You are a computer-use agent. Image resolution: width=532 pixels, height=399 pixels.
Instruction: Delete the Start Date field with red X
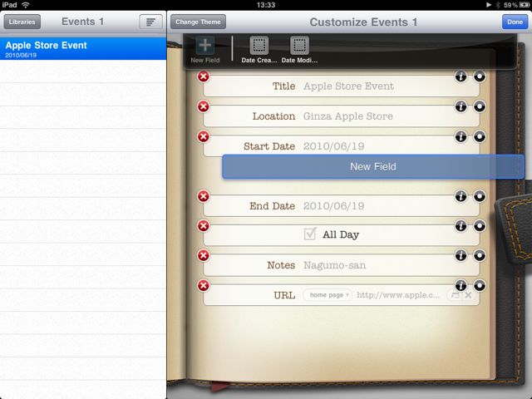click(x=203, y=136)
